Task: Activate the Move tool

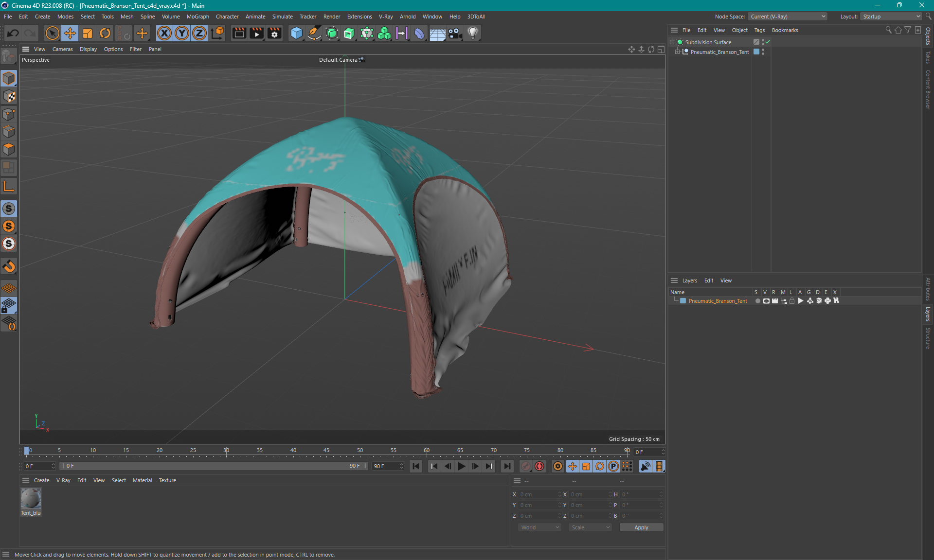Action: pos(70,33)
